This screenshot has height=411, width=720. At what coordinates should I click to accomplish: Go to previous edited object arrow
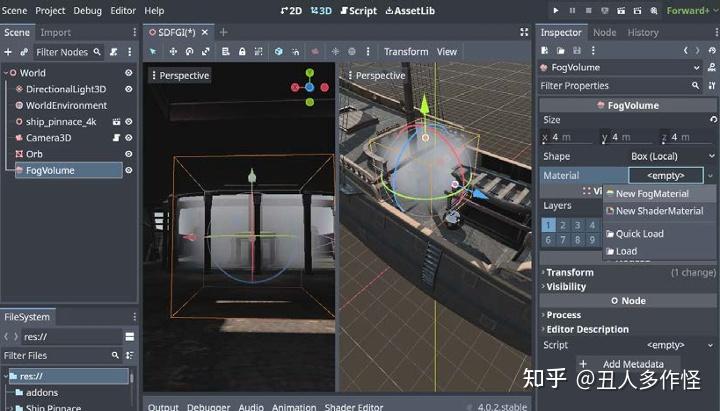[685, 51]
